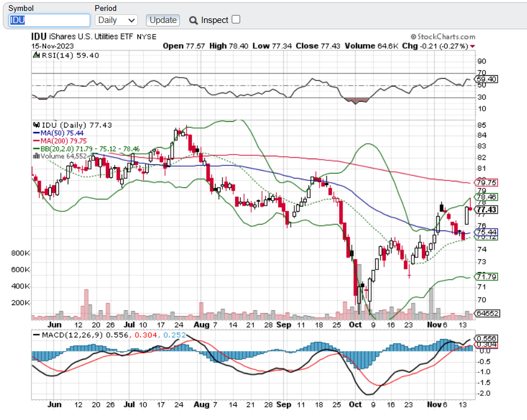Click the 71.79 lower Bollinger band tag
The width and height of the screenshot is (527, 420).
click(x=487, y=277)
